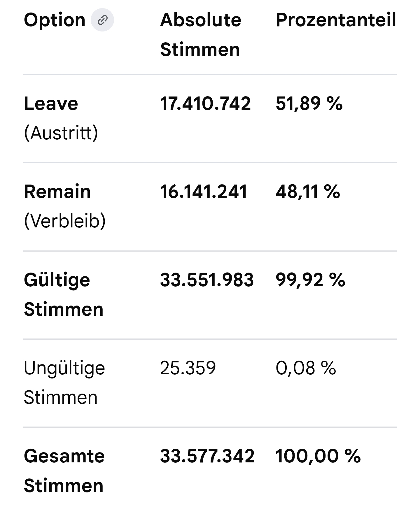Click the Gesamte Stimmen row label
This screenshot has width=420, height=521.
click(64, 471)
